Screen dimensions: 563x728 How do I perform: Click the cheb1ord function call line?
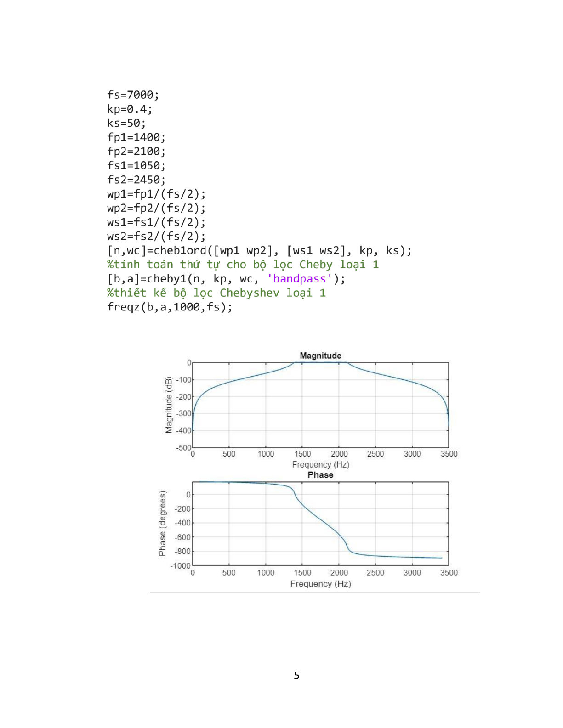(x=259, y=251)
